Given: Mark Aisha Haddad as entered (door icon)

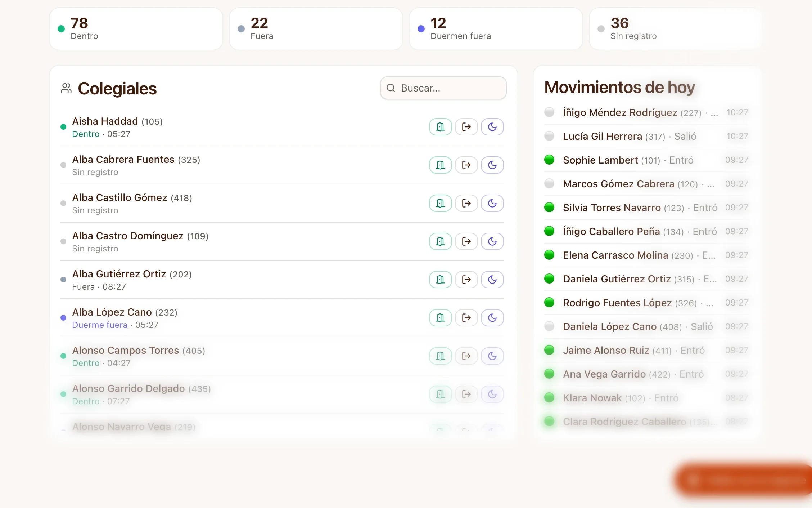Looking at the screenshot, I should coord(440,127).
